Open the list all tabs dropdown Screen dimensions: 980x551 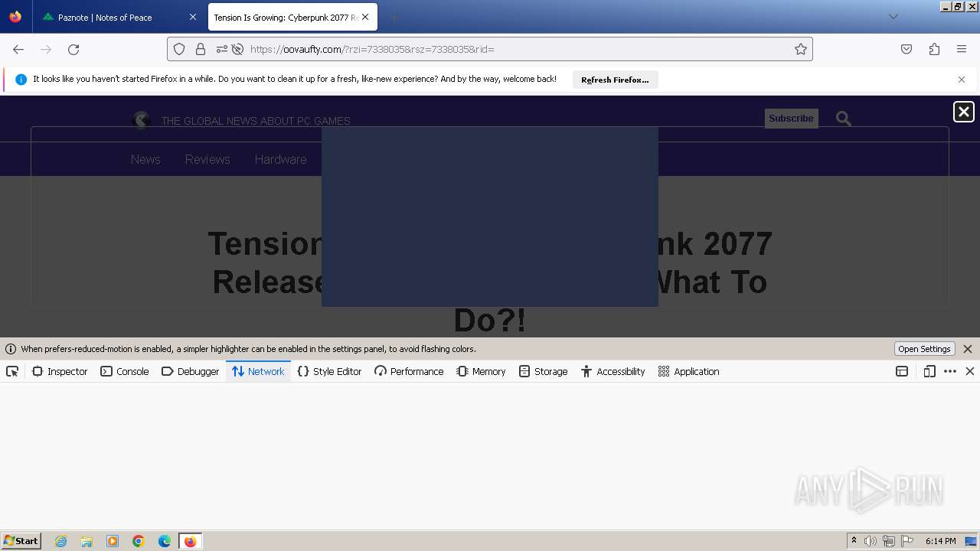(893, 17)
